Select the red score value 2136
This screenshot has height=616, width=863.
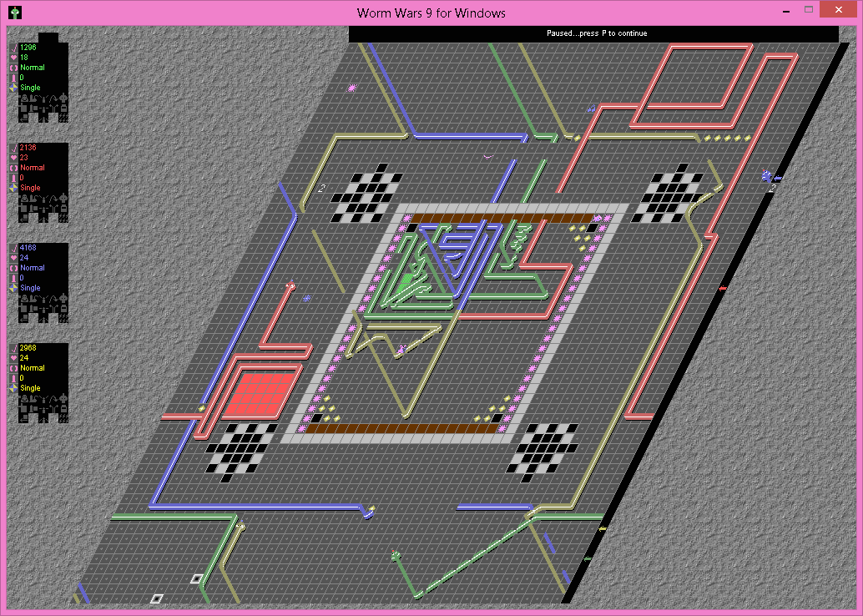coord(28,148)
